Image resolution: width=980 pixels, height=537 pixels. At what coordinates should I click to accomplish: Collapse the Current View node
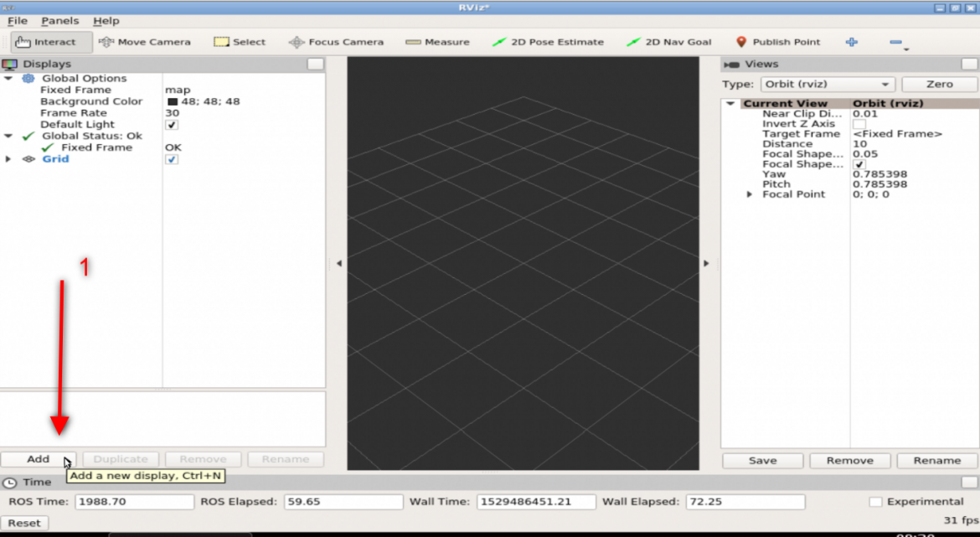[730, 104]
